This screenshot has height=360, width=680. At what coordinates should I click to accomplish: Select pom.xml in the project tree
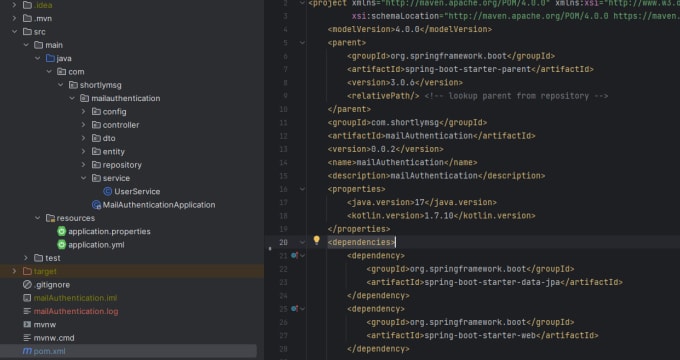49,351
